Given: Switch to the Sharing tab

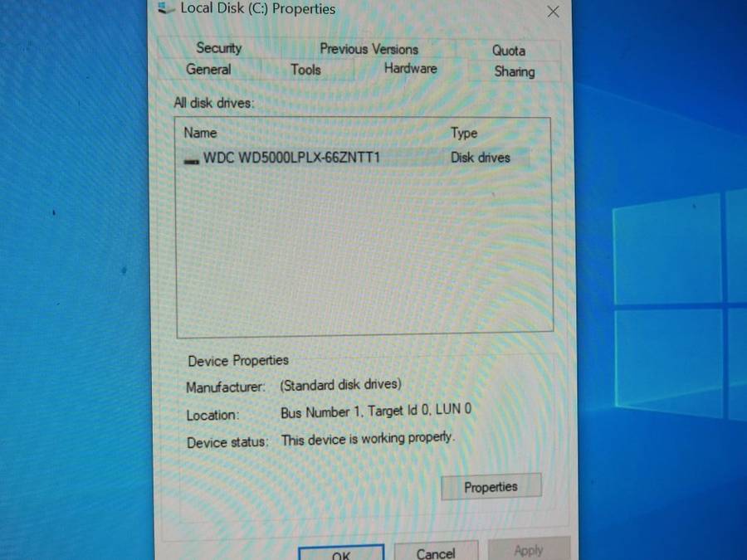Looking at the screenshot, I should [514, 71].
